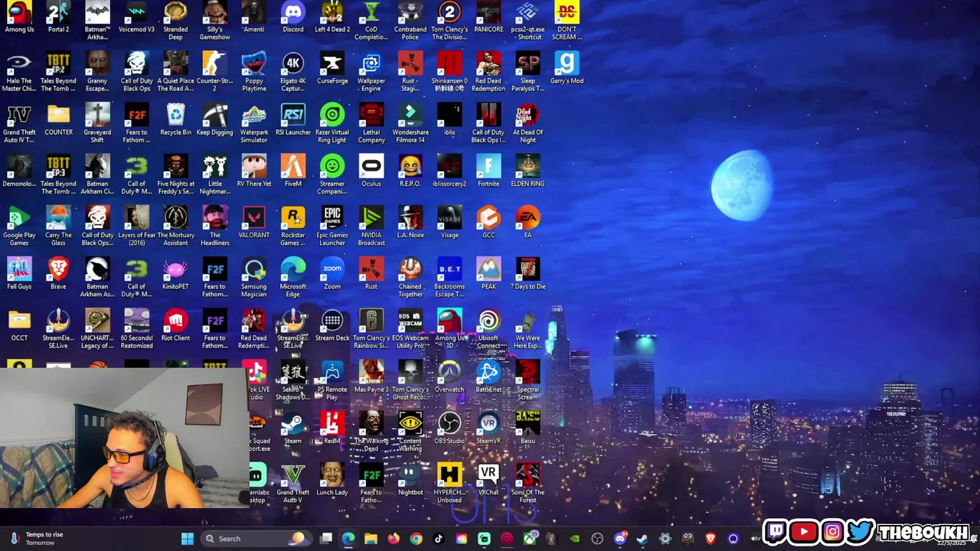
Task: Select the Left 4 Dead 2 icon
Action: click(x=332, y=18)
